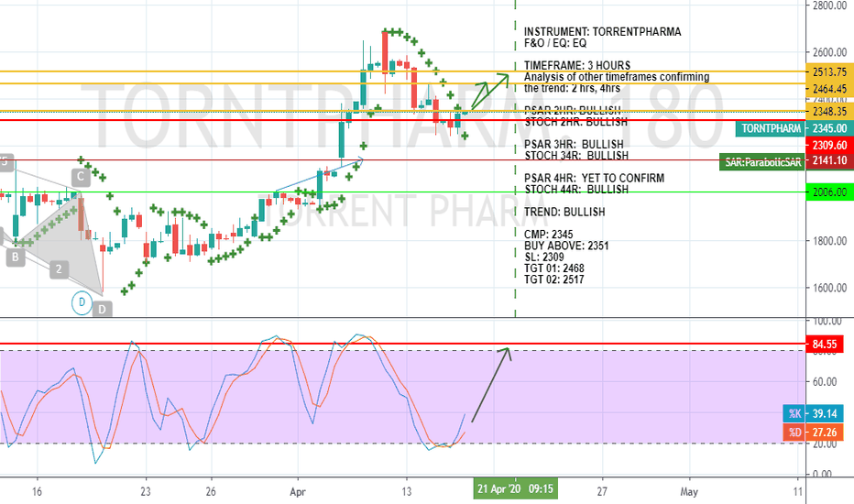Select the gray square D pattern label
This screenshot has height=504, width=854.
[102, 309]
